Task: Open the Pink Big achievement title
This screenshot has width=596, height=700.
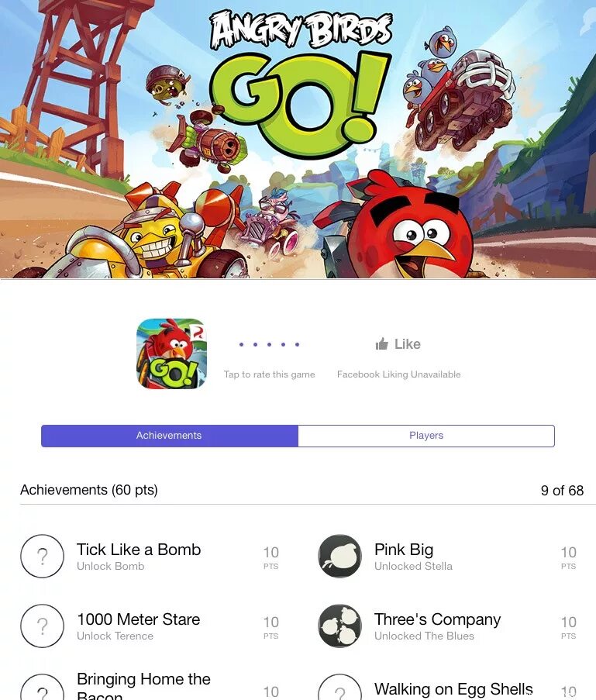Action: coord(404,550)
